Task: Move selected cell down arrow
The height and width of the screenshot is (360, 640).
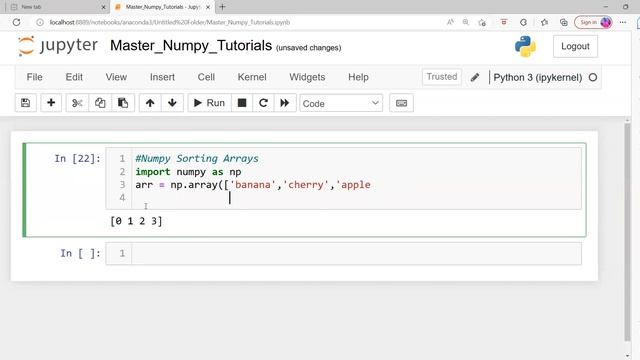Action: coord(172,103)
